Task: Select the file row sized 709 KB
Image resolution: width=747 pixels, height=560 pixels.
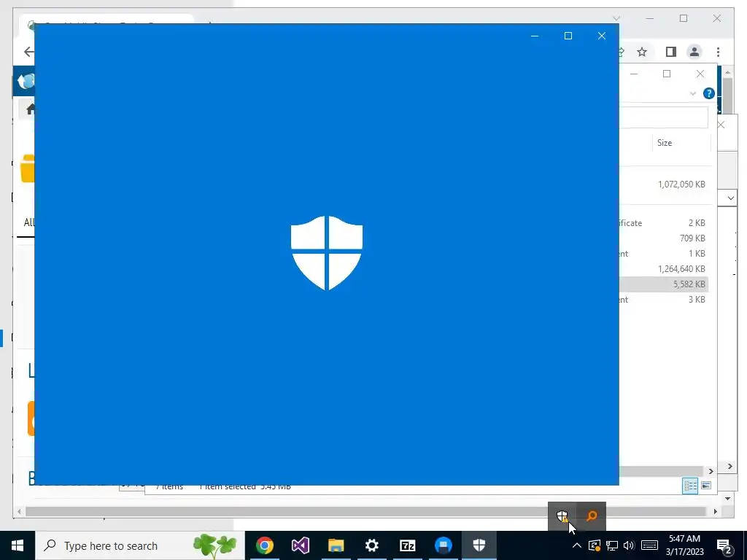Action: click(664, 238)
